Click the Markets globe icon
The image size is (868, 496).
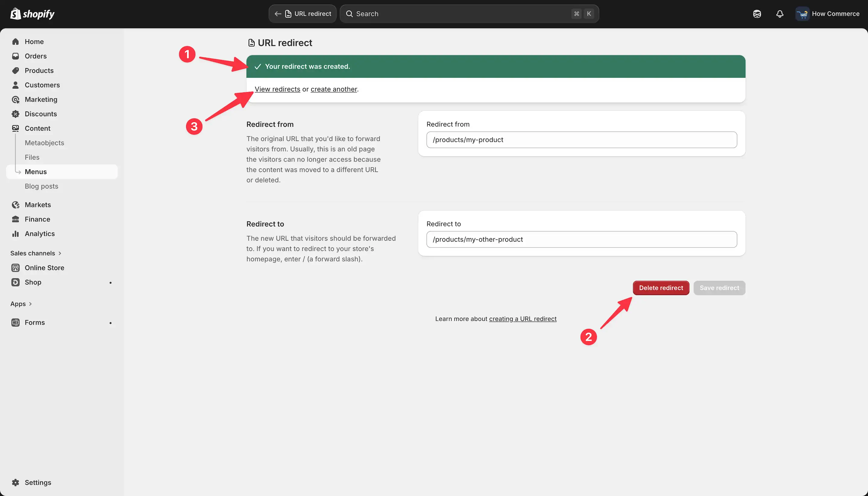click(15, 205)
